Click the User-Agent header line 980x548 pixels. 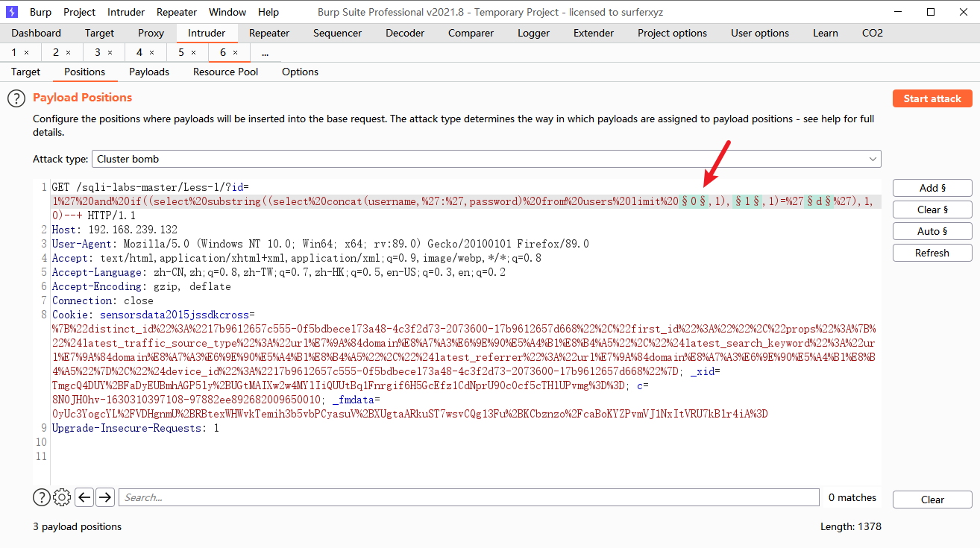[x=320, y=244]
